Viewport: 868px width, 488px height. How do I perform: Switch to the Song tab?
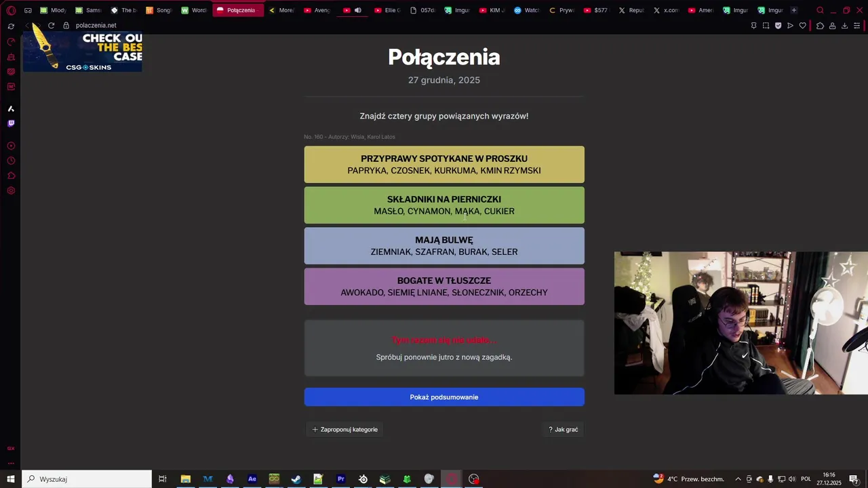point(159,10)
